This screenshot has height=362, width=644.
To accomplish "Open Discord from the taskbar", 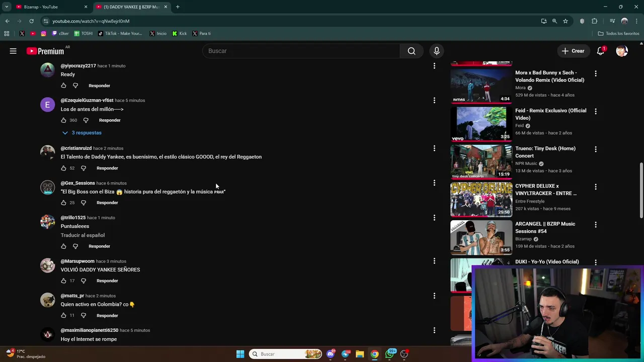I will point(331,354).
